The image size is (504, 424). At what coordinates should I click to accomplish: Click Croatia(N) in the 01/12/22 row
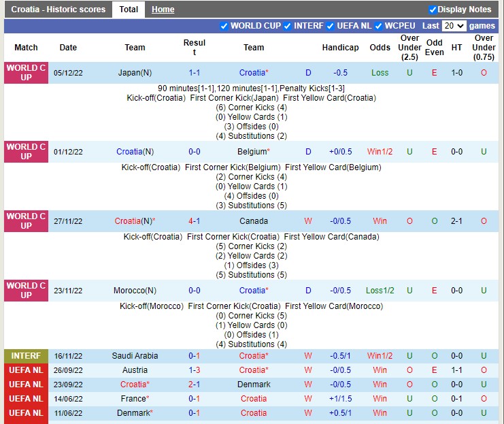pos(135,152)
